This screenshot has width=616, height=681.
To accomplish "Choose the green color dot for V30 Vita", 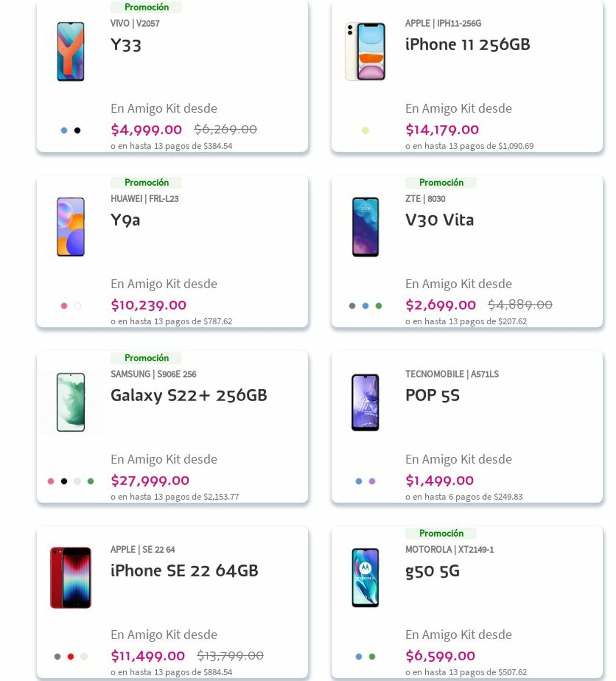I will point(378,306).
